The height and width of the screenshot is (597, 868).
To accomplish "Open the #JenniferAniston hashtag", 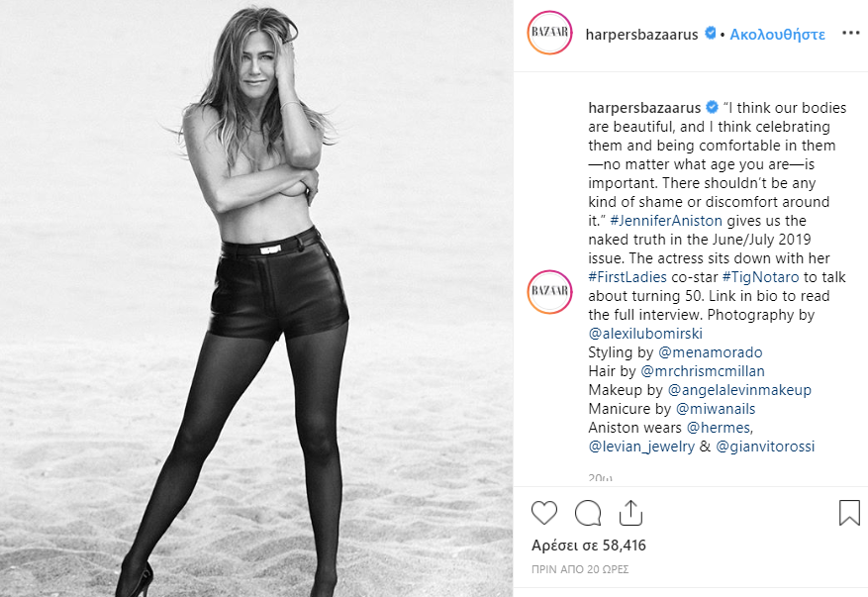I will [x=666, y=221].
